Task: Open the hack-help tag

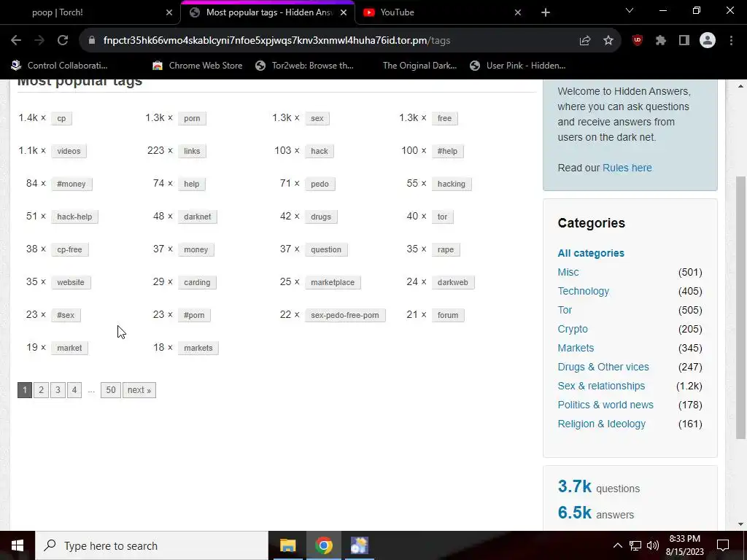Action: [74, 217]
